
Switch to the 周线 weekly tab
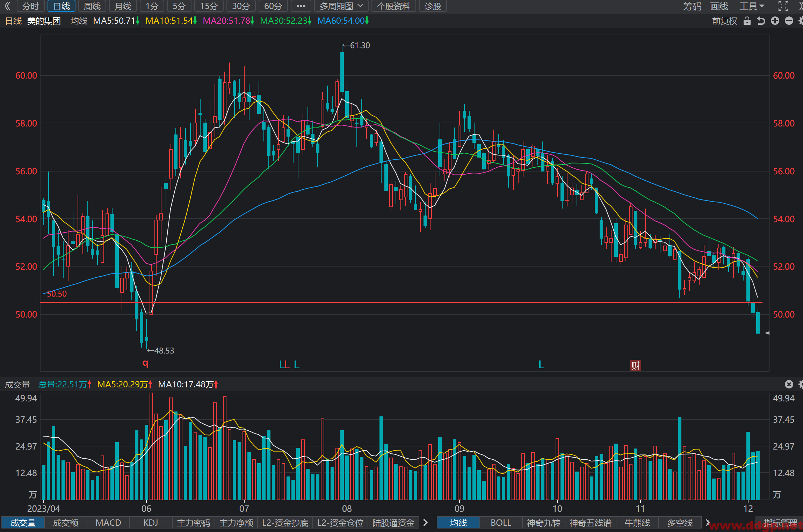(x=92, y=6)
